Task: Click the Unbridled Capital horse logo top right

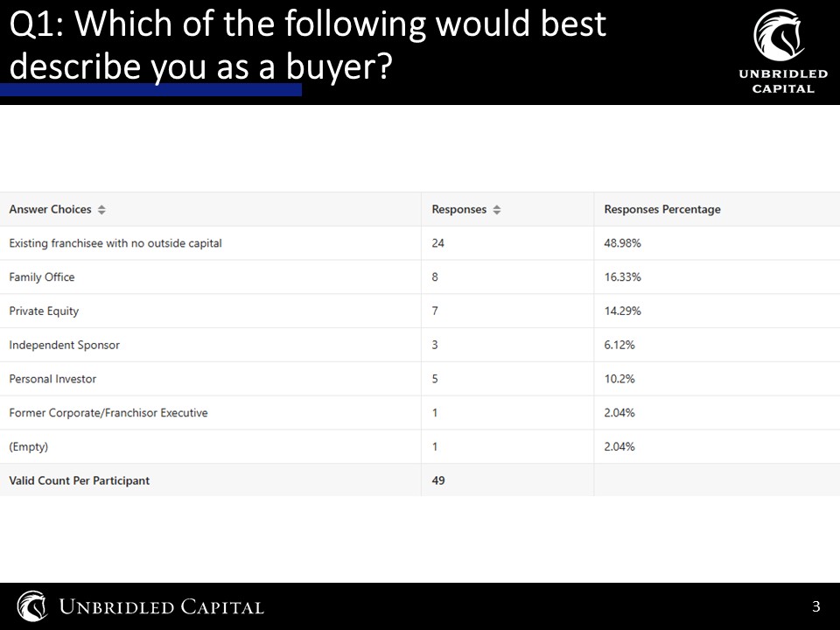Action: 780,35
